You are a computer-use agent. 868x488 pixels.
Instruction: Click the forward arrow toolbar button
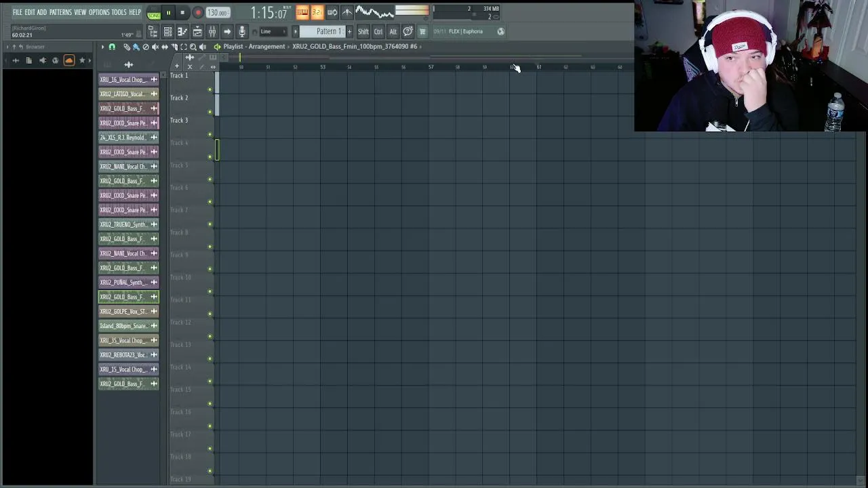227,31
